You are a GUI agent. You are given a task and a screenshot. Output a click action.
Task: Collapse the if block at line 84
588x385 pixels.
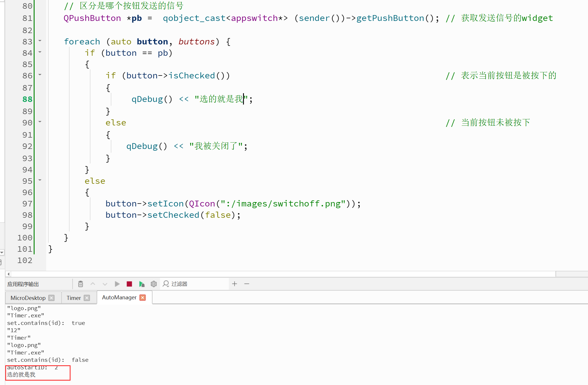[x=40, y=52]
